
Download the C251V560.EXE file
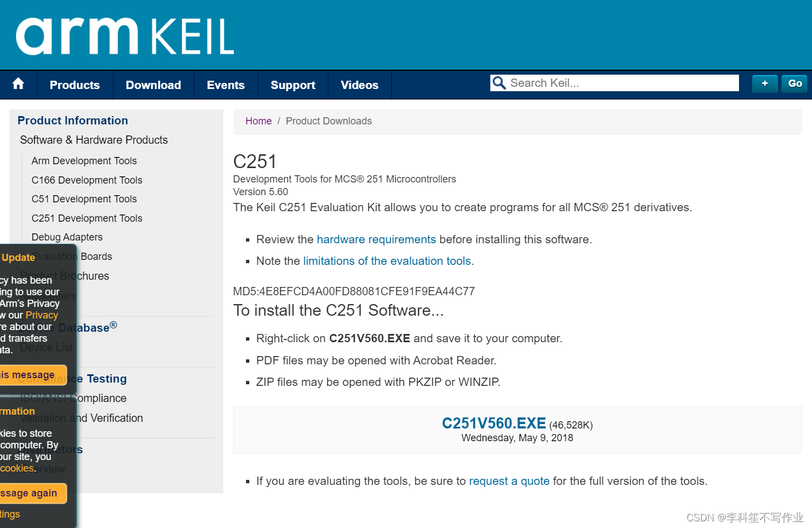(494, 424)
